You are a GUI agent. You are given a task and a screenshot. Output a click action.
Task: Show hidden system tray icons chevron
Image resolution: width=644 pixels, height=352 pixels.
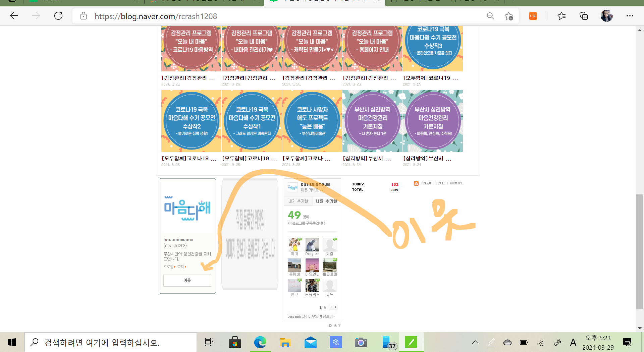point(475,342)
